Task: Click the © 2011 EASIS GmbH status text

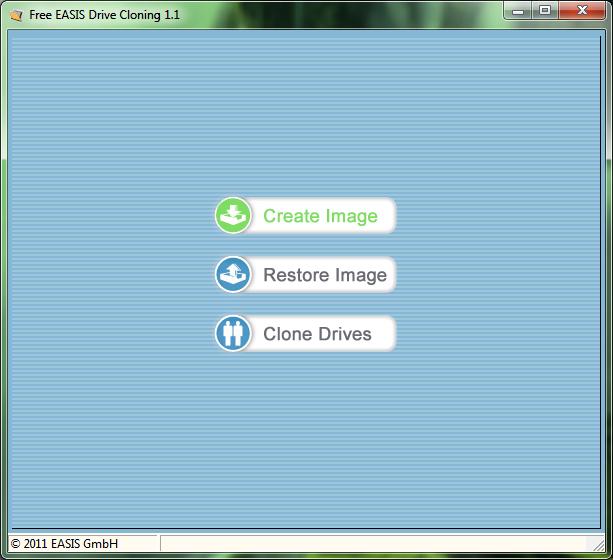Action: pyautogui.click(x=65, y=544)
